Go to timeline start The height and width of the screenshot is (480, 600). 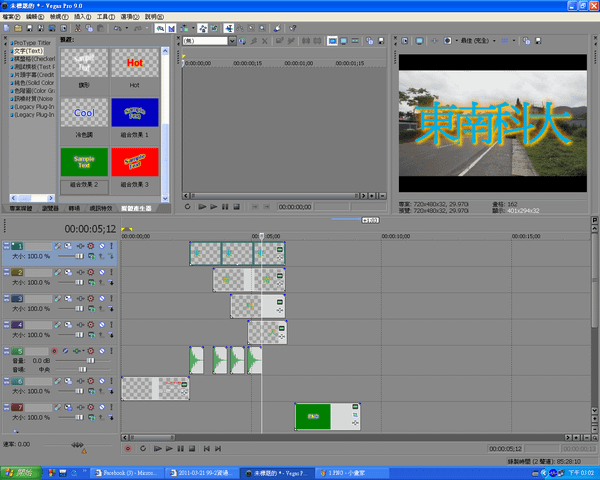click(x=206, y=448)
